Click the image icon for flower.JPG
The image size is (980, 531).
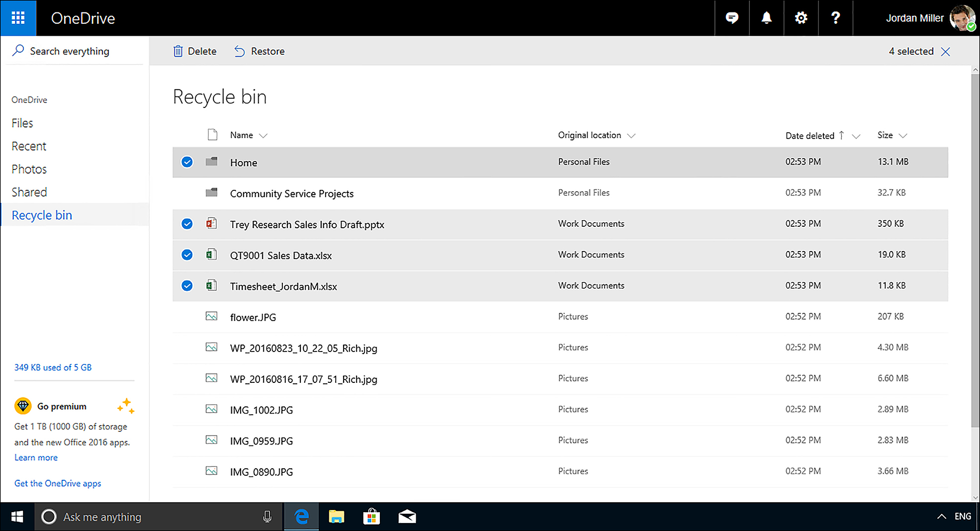pyautogui.click(x=211, y=316)
